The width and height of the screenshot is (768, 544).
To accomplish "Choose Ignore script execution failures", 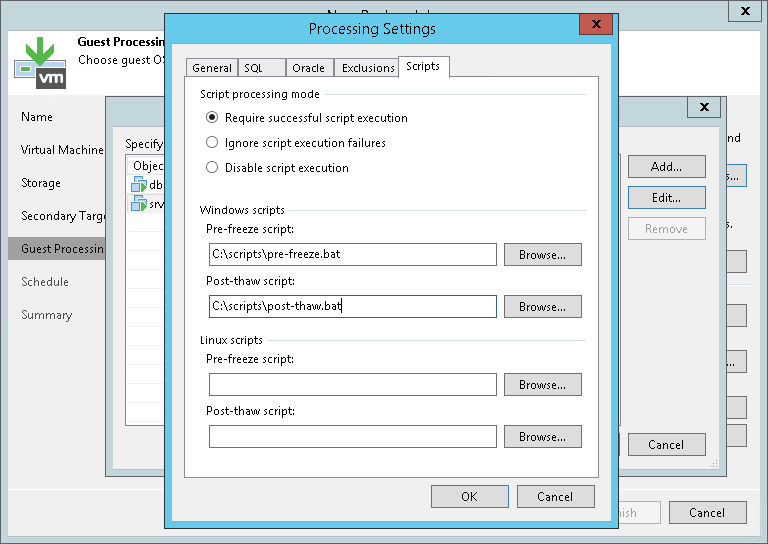I will coord(212,143).
